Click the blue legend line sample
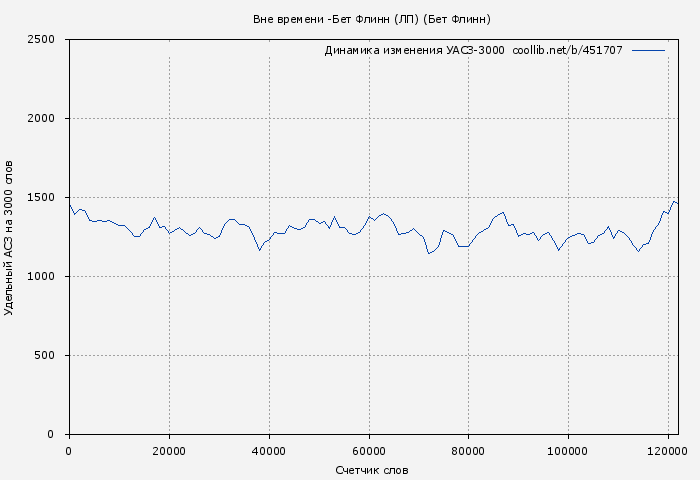The width and height of the screenshot is (700, 480). point(648,50)
